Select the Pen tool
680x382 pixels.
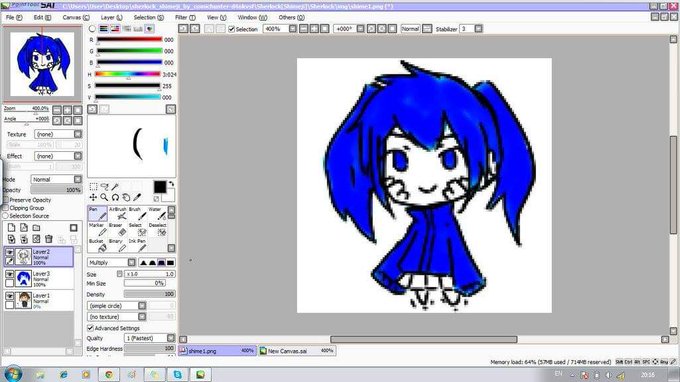(x=98, y=214)
